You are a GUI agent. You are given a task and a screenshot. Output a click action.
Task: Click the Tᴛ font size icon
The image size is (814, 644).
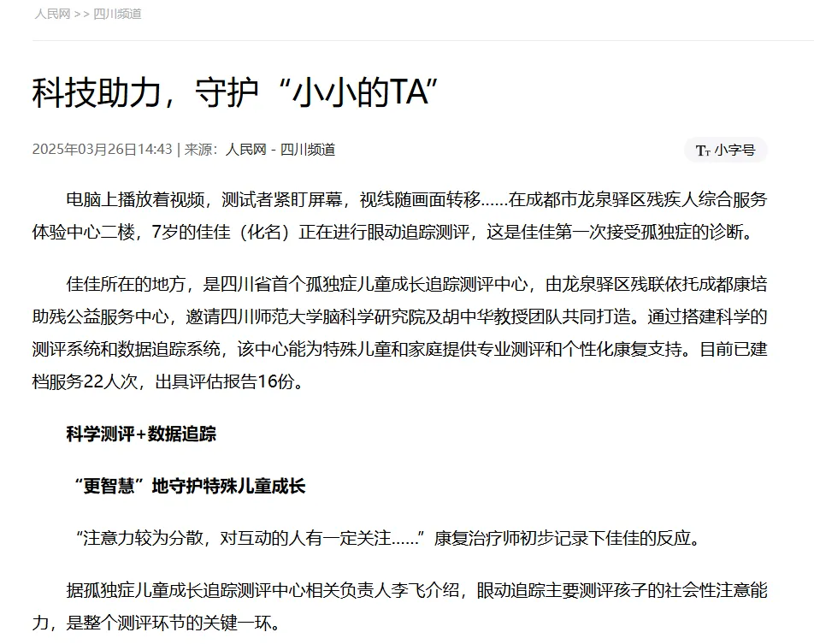703,151
